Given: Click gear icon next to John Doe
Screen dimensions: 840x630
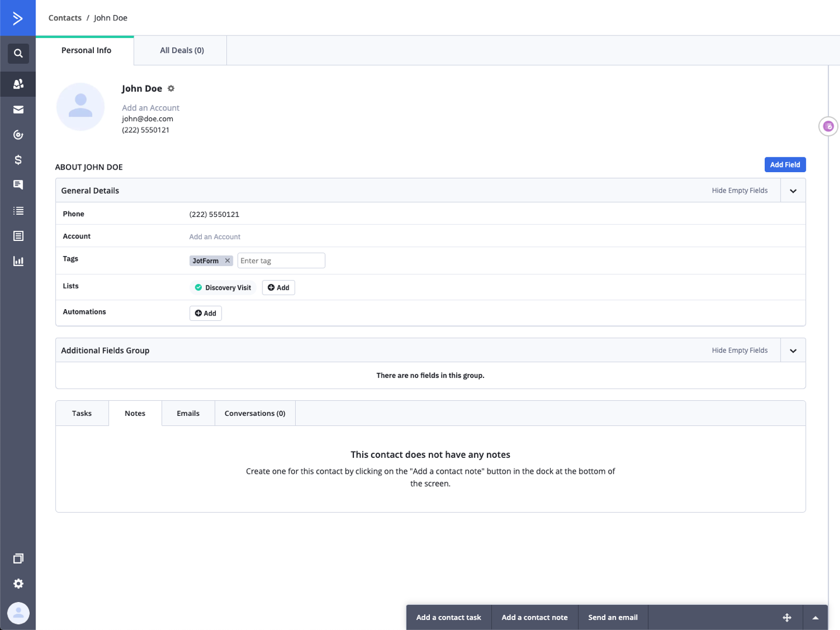Looking at the screenshot, I should tap(171, 89).
